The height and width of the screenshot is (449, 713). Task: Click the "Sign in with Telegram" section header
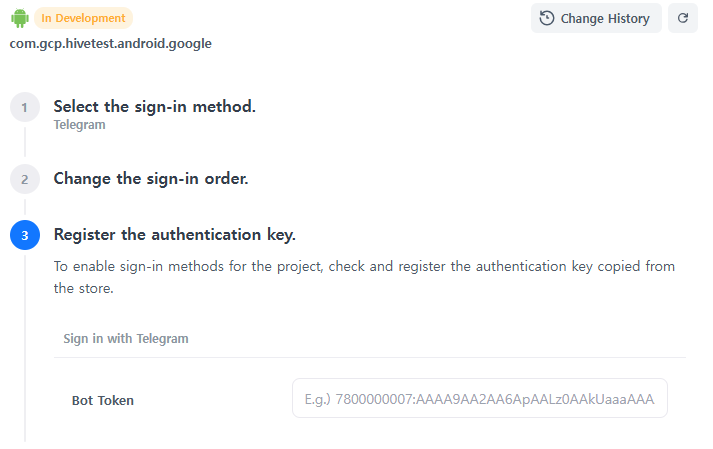pyautogui.click(x=126, y=338)
